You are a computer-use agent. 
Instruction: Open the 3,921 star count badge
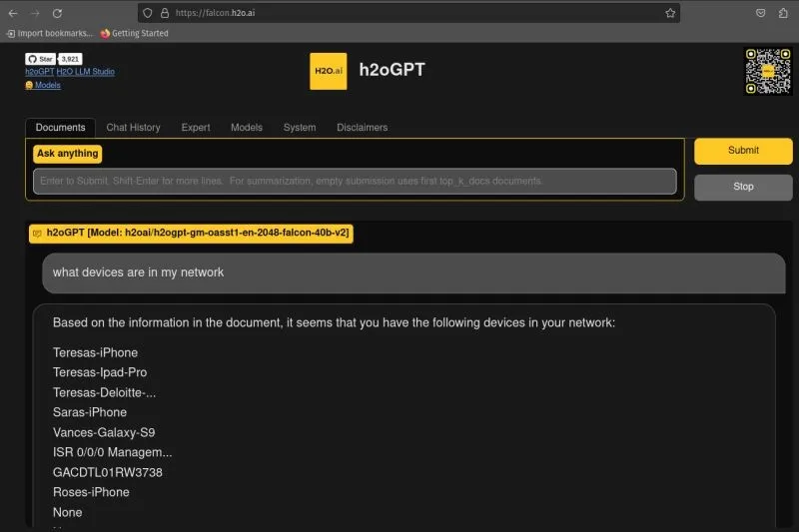[70, 59]
